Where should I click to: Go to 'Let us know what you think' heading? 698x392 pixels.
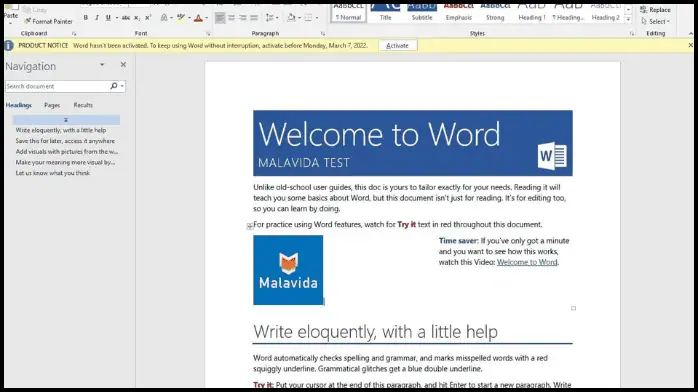(53, 173)
